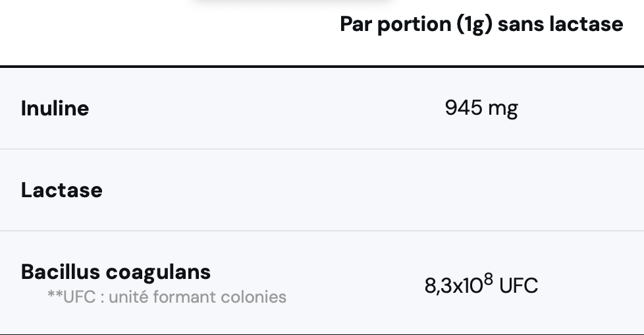The image size is (644, 335).
Task: Click the divider between Inuline and Lactase rows
Action: pos(322,149)
